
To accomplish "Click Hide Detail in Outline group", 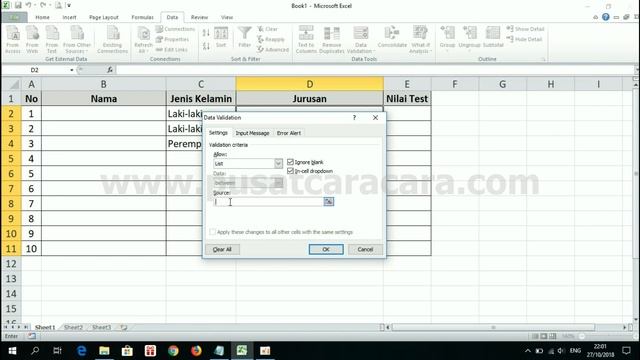I will tap(524, 39).
